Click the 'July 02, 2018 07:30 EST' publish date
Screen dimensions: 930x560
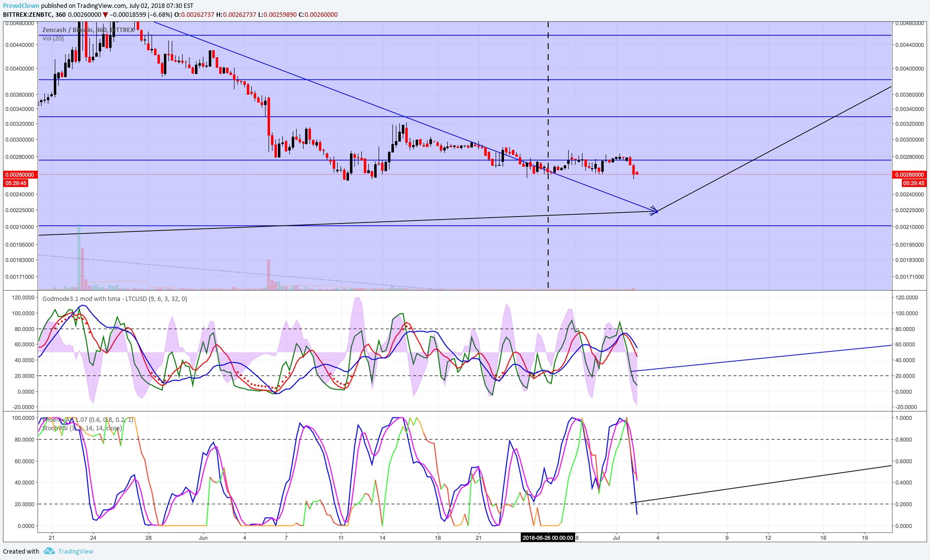161,6
